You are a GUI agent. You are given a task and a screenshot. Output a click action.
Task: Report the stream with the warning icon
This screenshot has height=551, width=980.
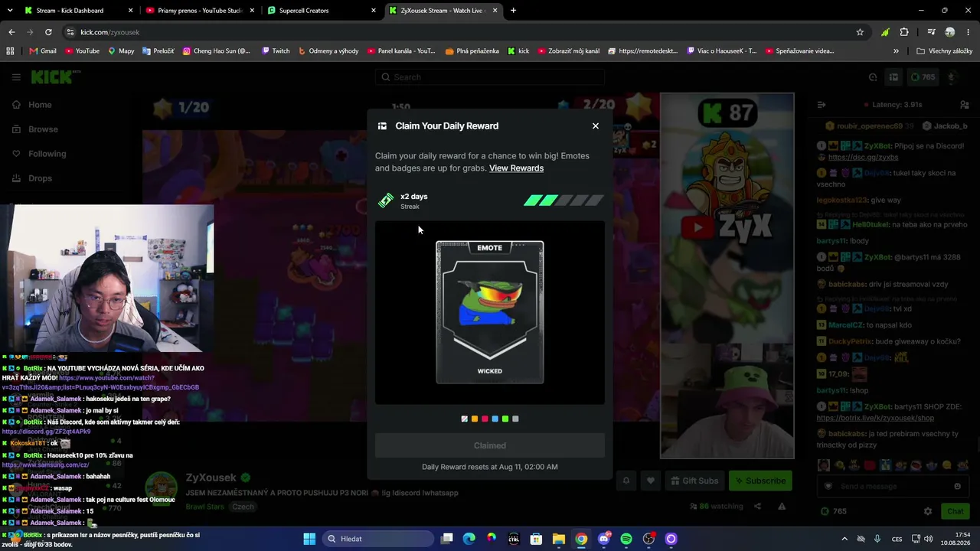pos(782,506)
